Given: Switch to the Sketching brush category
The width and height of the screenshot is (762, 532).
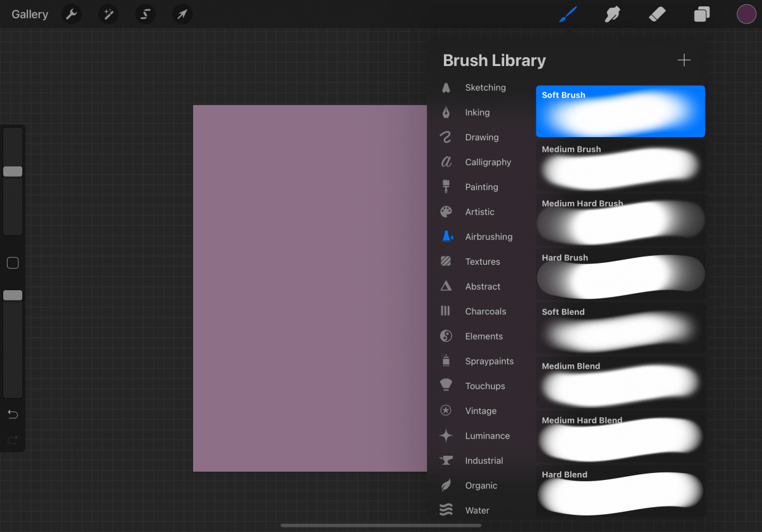Looking at the screenshot, I should point(485,88).
